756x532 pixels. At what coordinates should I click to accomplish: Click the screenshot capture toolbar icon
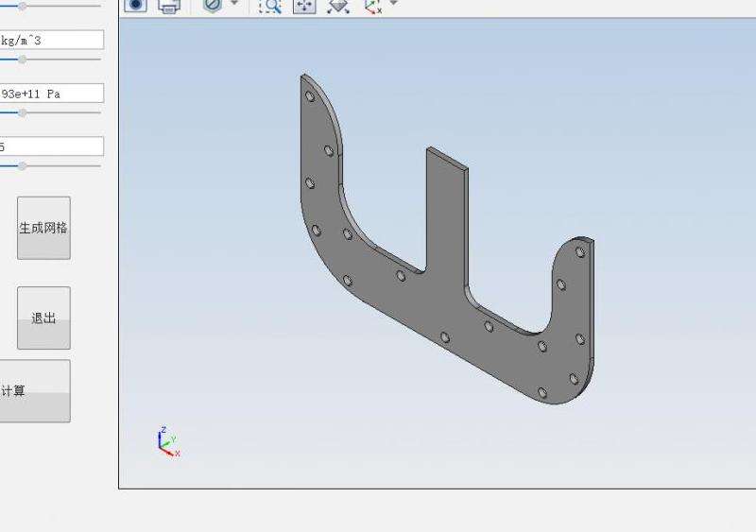pyautogui.click(x=135, y=5)
